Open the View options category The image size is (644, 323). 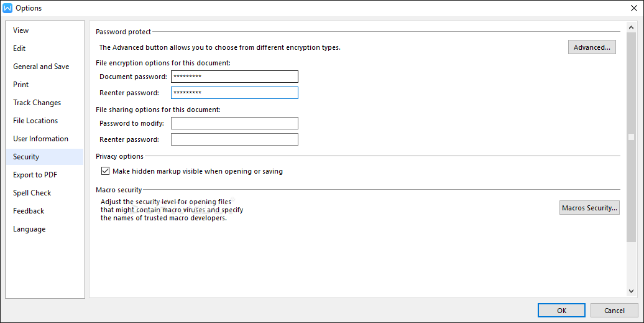point(44,30)
